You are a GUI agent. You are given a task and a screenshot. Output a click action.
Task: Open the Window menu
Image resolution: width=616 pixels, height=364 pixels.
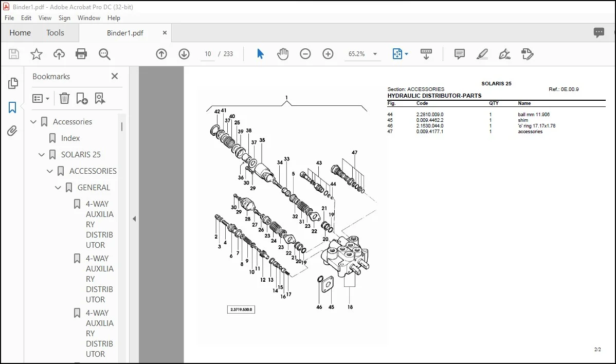89,17
